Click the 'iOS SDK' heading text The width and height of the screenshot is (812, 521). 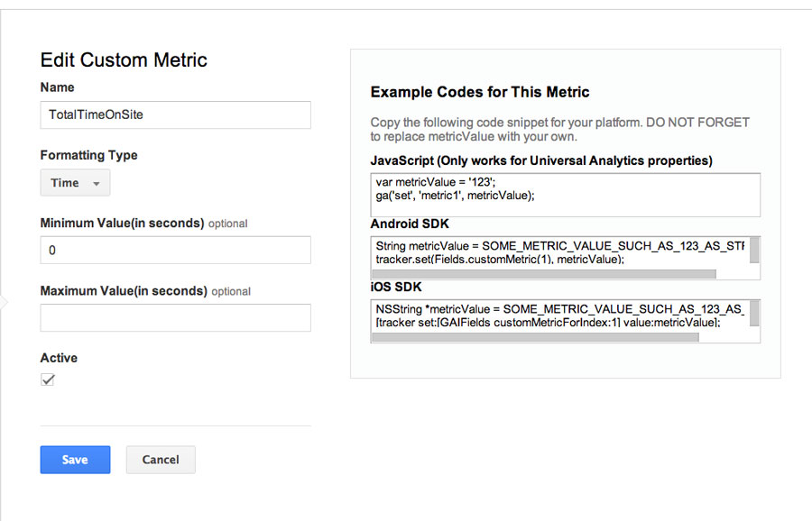coord(396,288)
